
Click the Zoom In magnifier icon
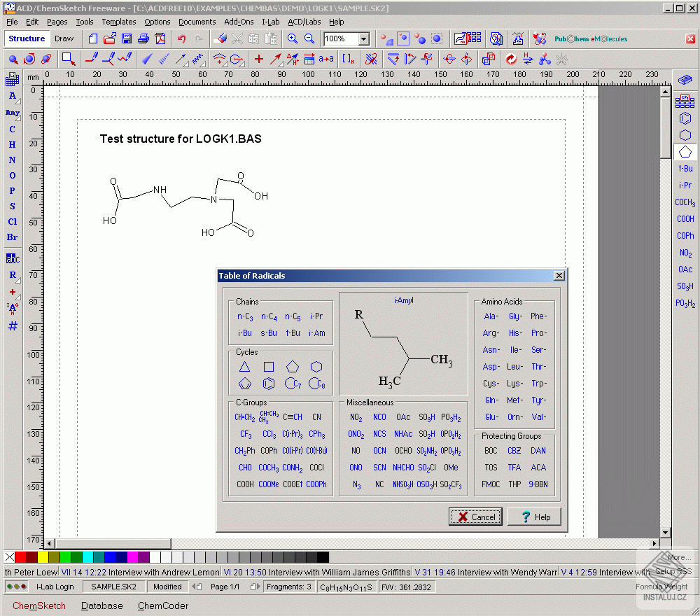pyautogui.click(x=293, y=39)
